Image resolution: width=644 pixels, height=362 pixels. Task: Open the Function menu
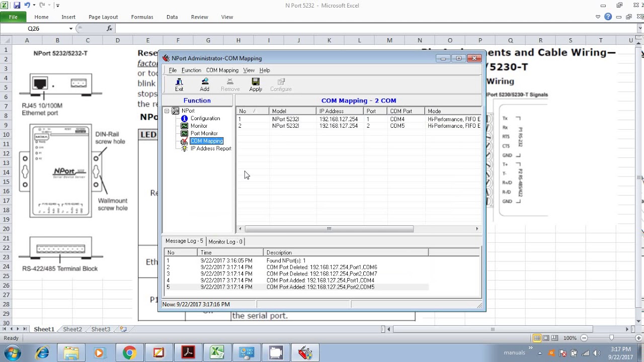tap(191, 70)
